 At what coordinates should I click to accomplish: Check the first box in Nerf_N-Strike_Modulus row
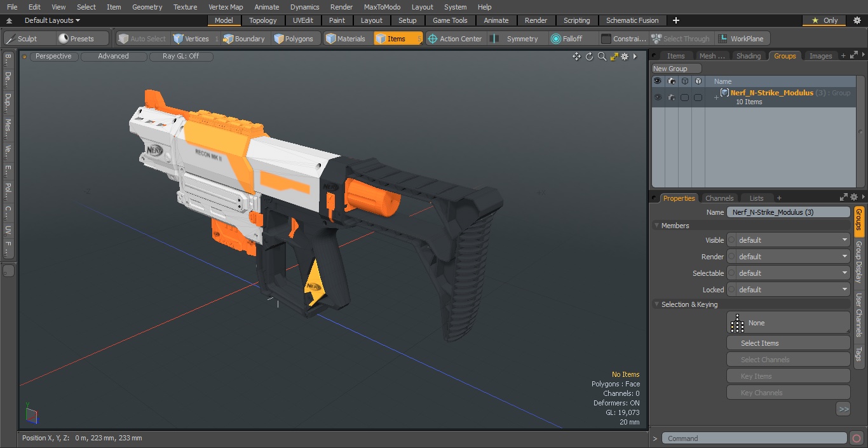click(x=684, y=97)
